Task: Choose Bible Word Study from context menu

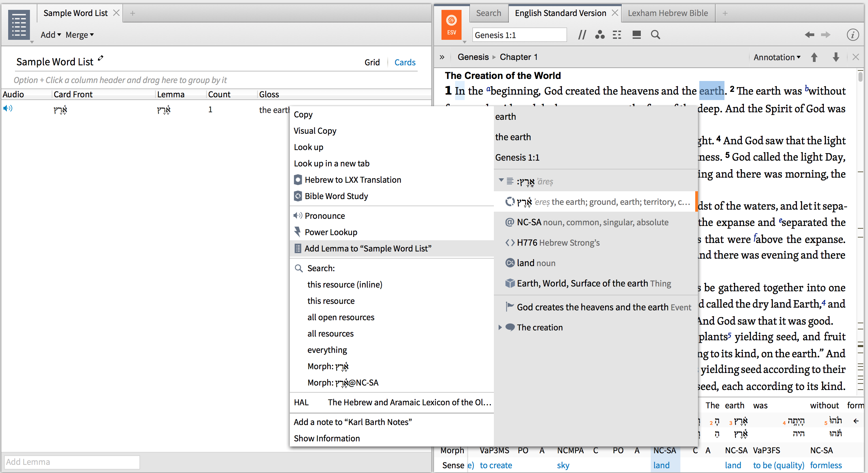Action: click(336, 196)
